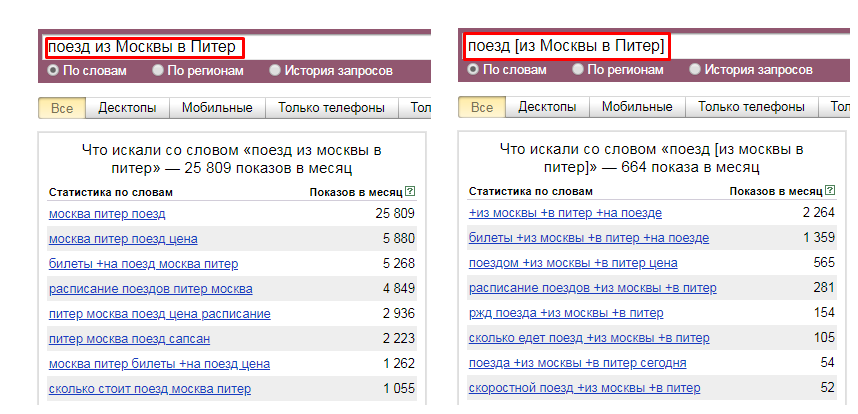Click the value '5 268' in left table
858x414 pixels.
point(398,264)
